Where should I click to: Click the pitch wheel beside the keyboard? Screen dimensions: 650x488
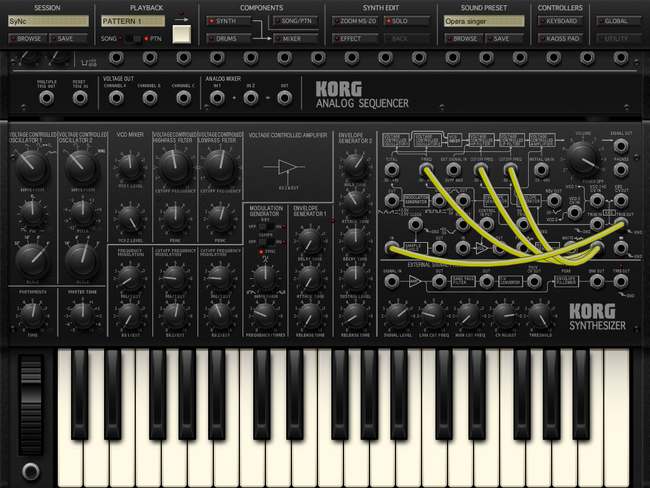point(31,405)
